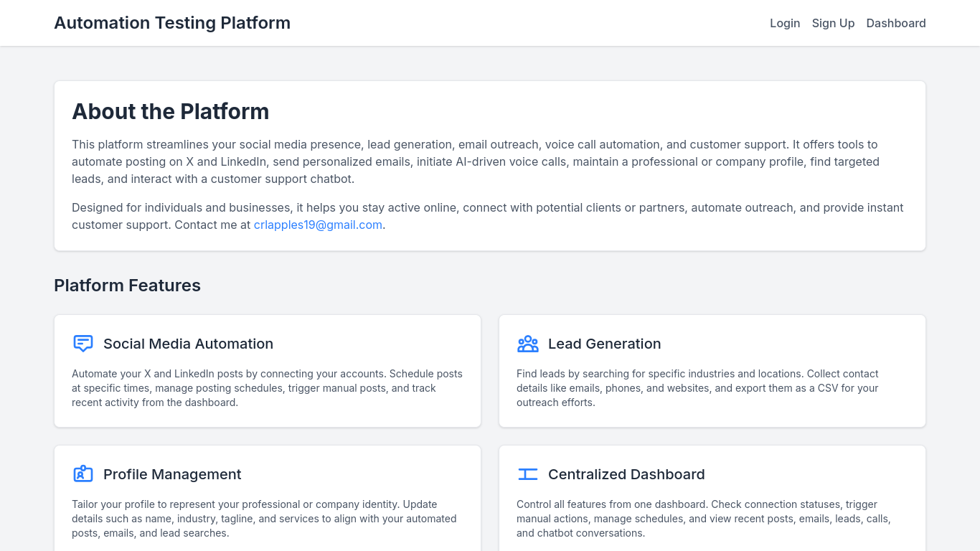Select the Lead Generation feature card
The width and height of the screenshot is (980, 551).
[x=712, y=370]
